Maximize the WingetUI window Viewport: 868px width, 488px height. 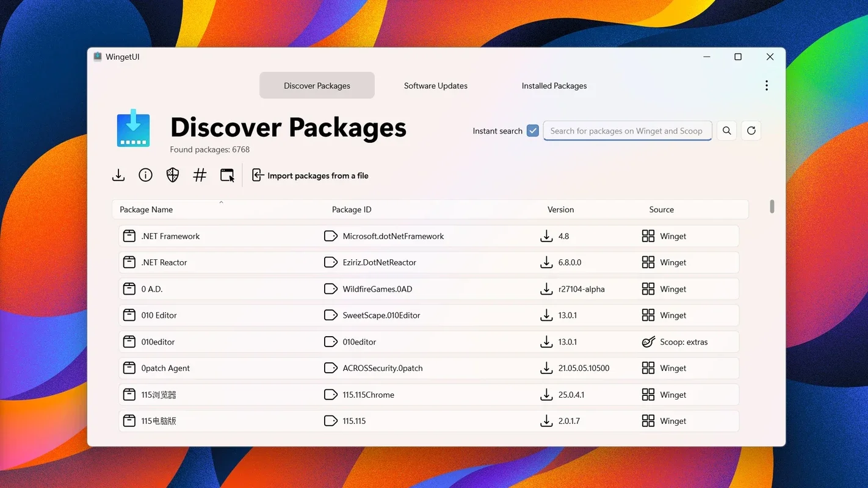pos(738,57)
